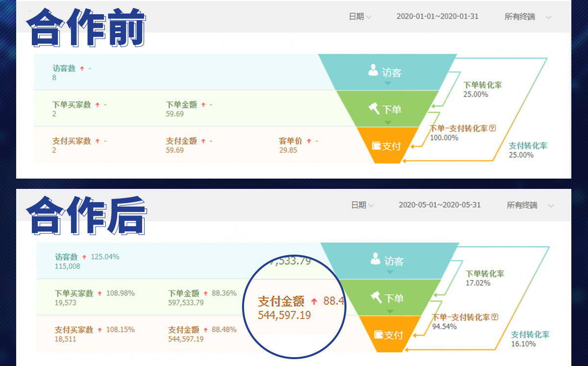This screenshot has height=366, width=588.
Task: Click 支付转化率 25.00% label
Action: click(528, 146)
